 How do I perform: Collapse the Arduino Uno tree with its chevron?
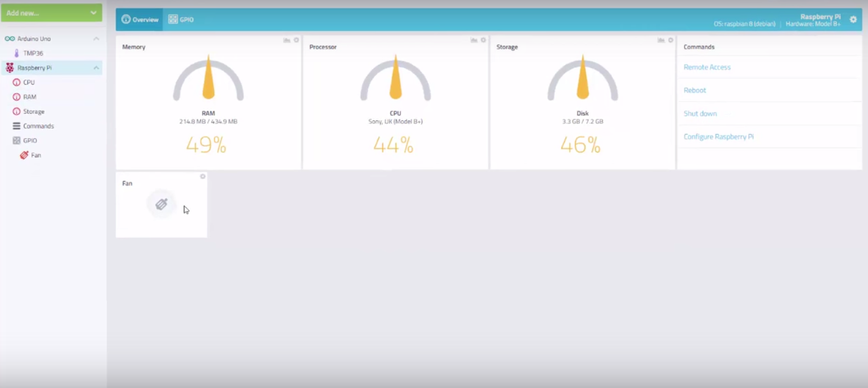[x=96, y=39]
